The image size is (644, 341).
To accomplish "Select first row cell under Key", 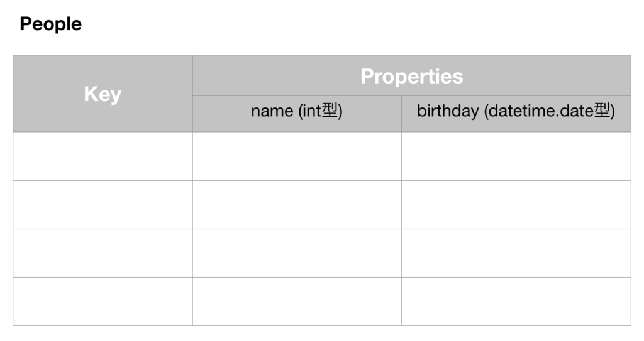I will (x=103, y=156).
